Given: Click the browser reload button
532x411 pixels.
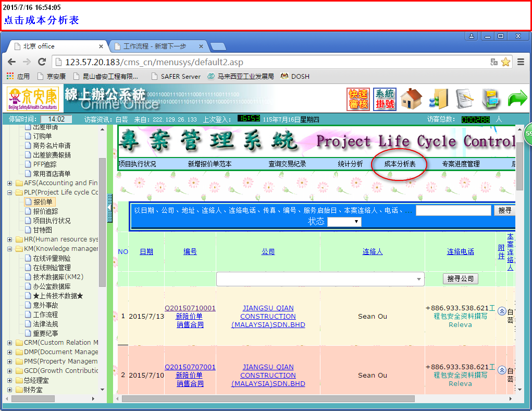Looking at the screenshot, I should tap(42, 62).
